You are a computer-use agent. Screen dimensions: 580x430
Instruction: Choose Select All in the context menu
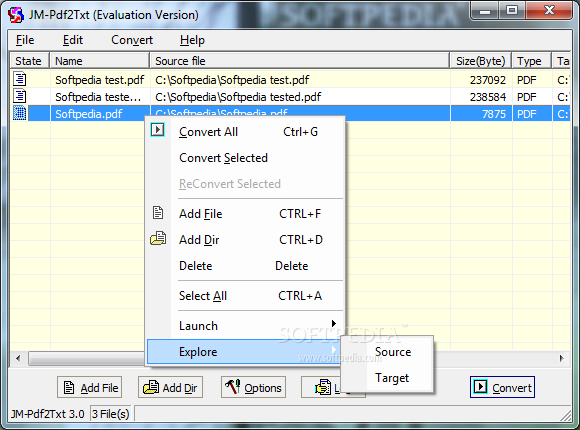[x=245, y=296]
